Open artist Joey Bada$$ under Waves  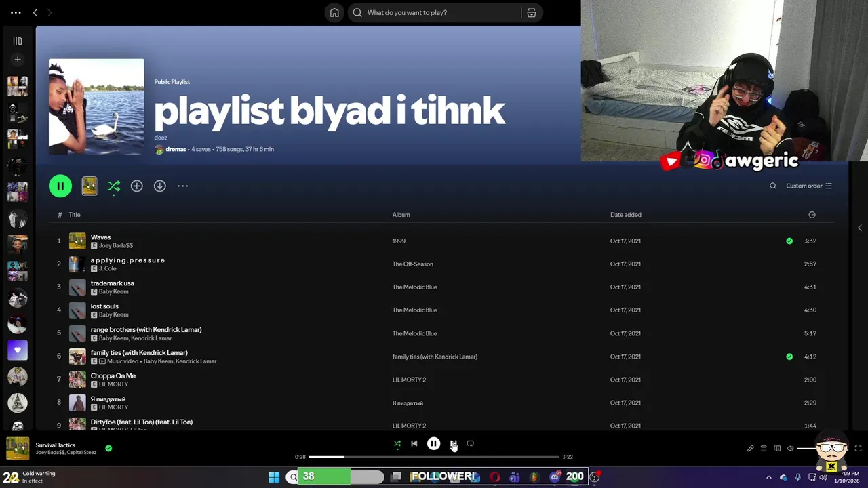coord(116,245)
